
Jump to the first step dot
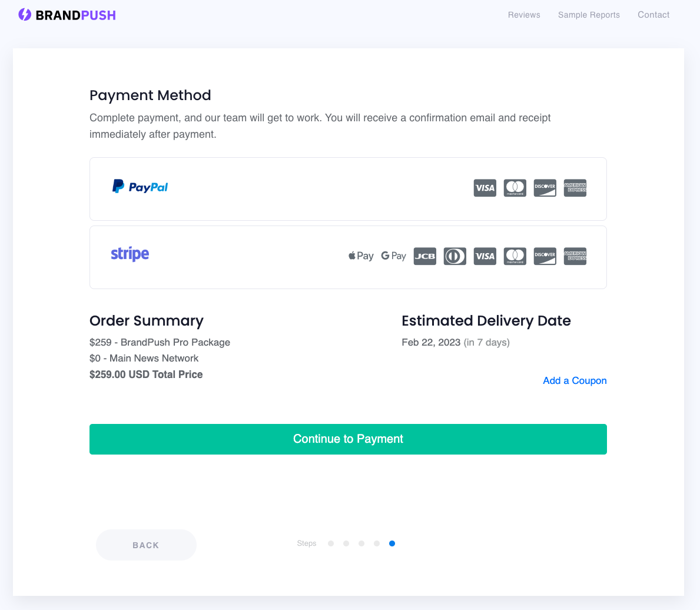331,543
